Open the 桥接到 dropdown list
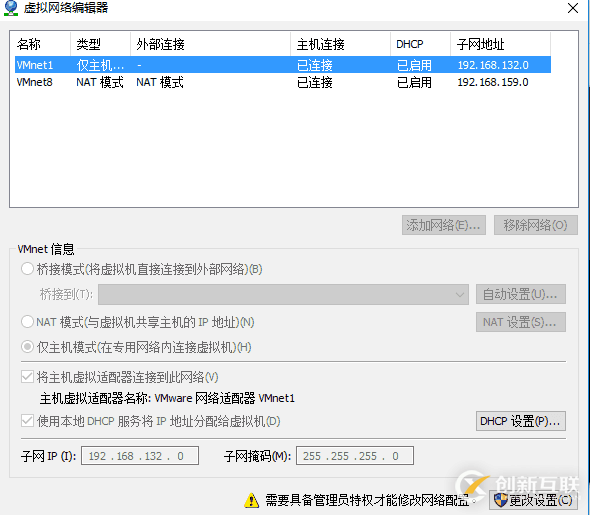Screen dimensions: 590x515 (x=283, y=294)
